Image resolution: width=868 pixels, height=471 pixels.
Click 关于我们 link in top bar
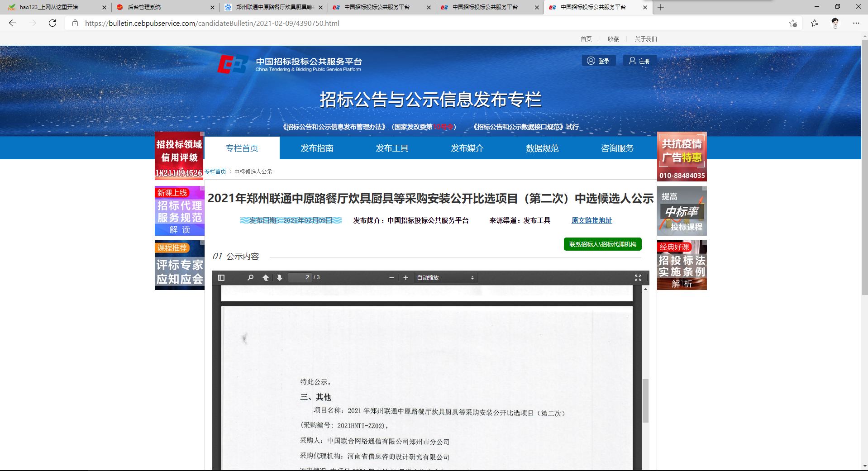pos(646,39)
